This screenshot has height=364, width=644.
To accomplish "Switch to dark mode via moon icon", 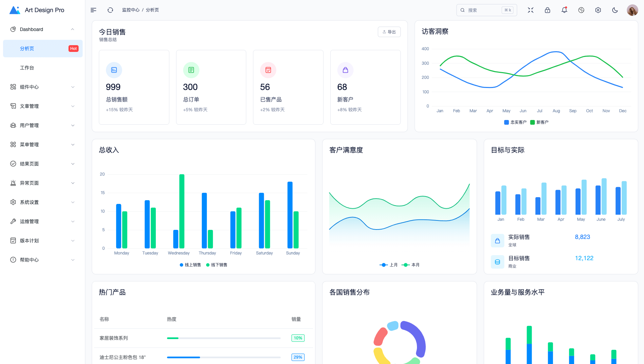I will click(x=615, y=10).
